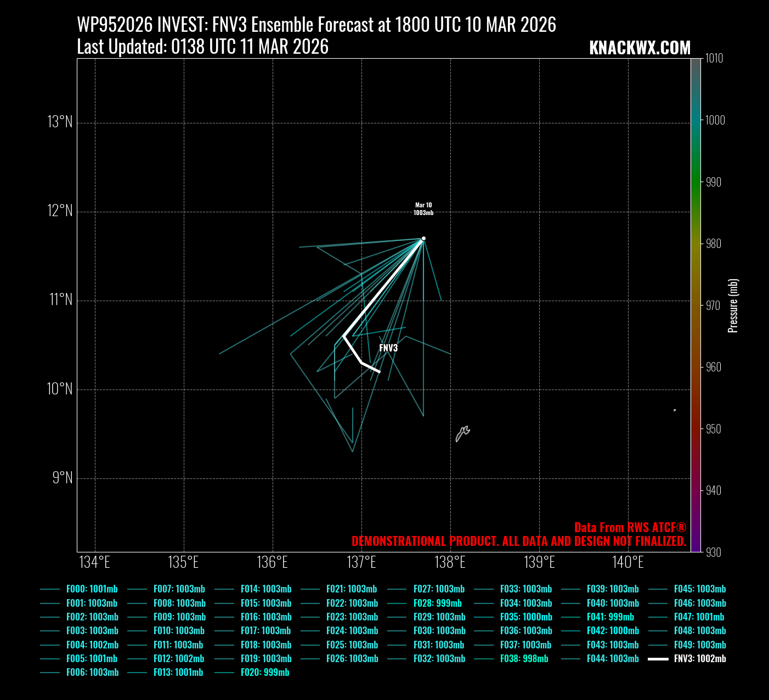The image size is (769, 700).
Task: Select legend entry F041: 999mb
Action: coord(610,617)
